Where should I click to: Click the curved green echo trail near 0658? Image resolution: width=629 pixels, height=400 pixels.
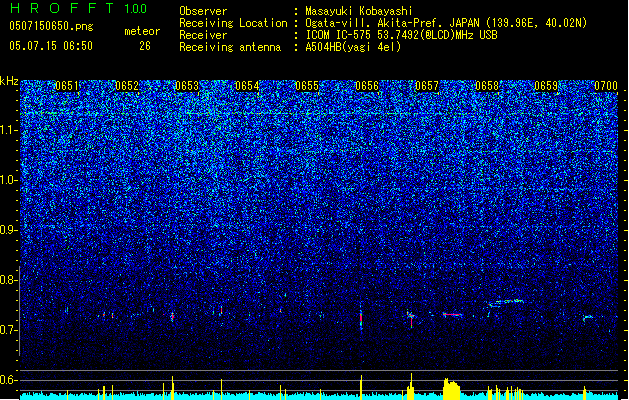(505, 302)
